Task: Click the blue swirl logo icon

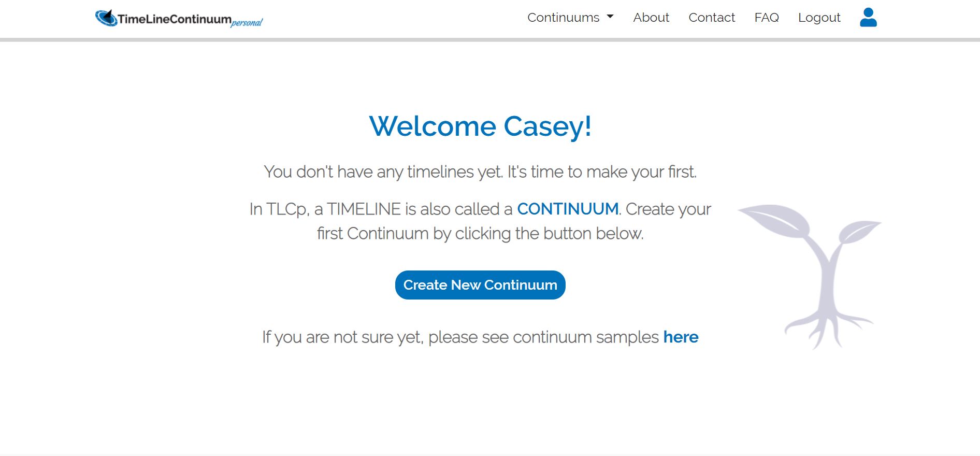Action: (106, 18)
